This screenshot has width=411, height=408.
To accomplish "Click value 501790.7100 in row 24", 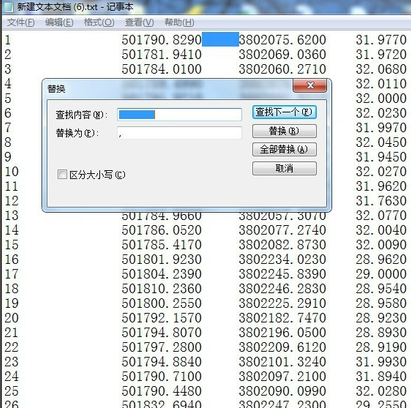I will coord(161,376).
